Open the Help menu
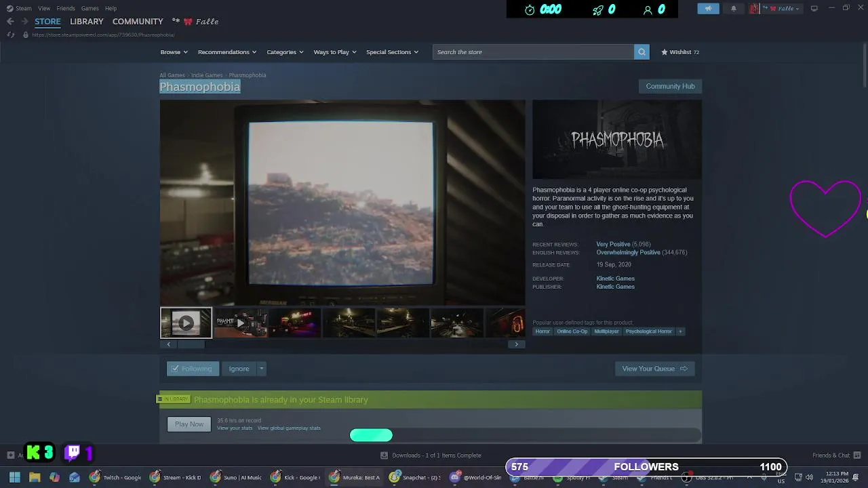Screen dimensions: 868x488 click(111, 8)
